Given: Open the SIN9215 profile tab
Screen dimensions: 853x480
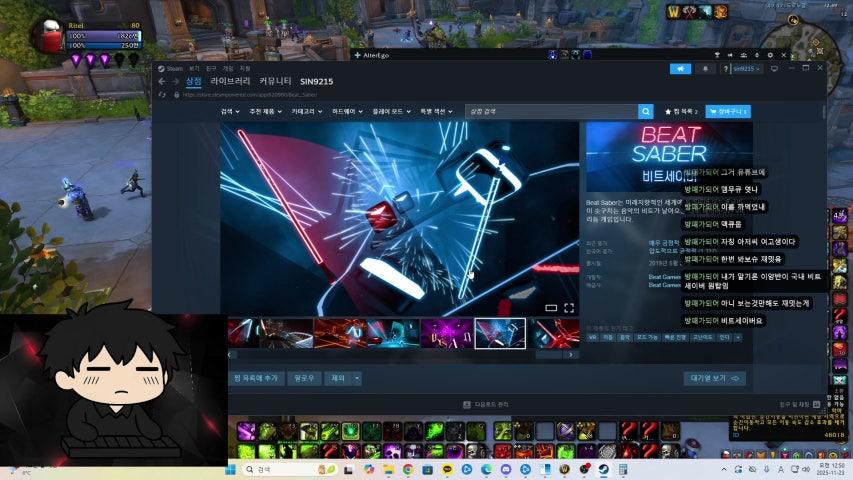Looking at the screenshot, I should 317,81.
